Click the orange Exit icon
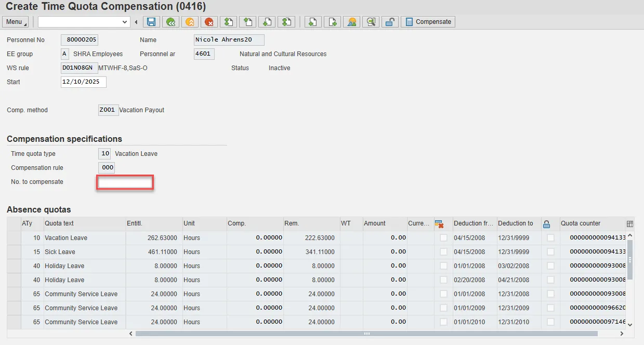Screen dimensions: 644x345 [x=190, y=22]
